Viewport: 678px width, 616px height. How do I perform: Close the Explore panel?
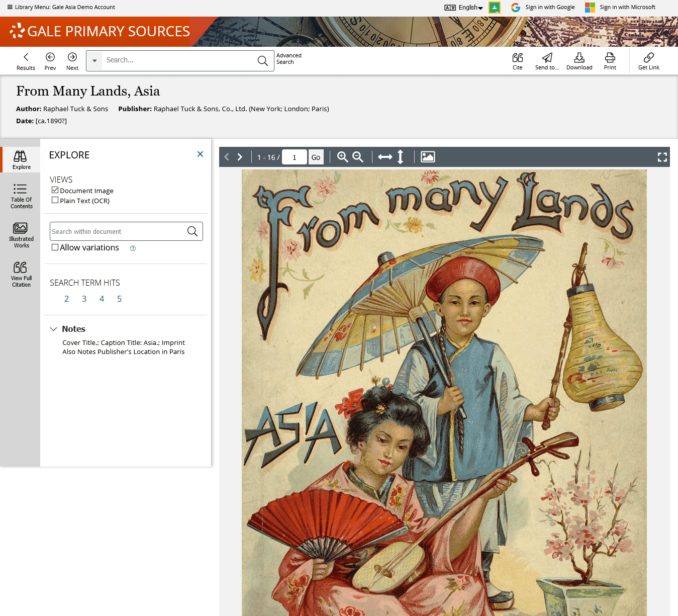pyautogui.click(x=200, y=154)
